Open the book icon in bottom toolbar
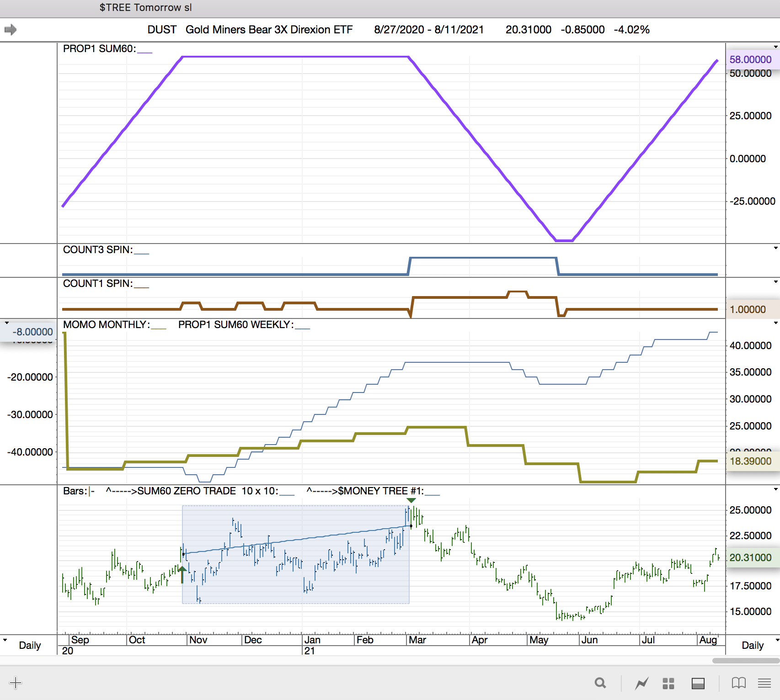This screenshot has width=780, height=700. click(x=739, y=683)
